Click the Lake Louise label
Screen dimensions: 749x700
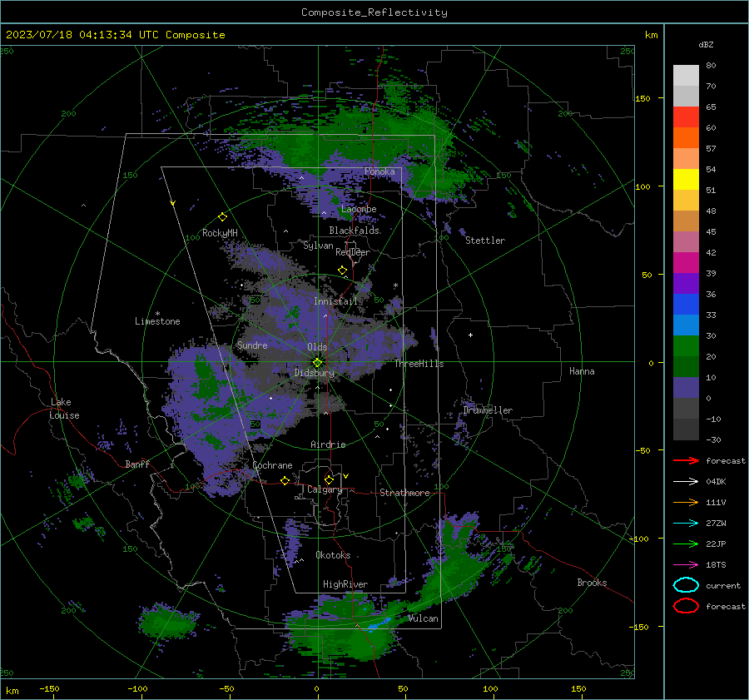64,409
